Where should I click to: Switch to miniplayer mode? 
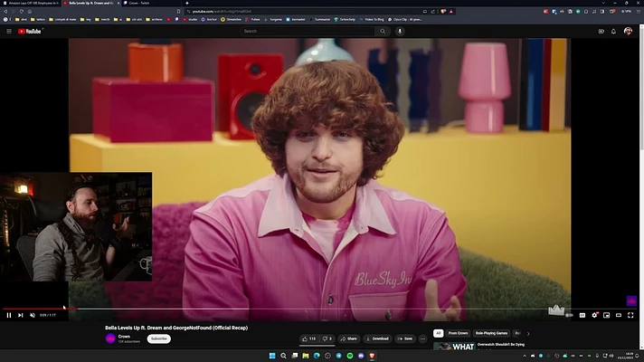[x=606, y=315]
